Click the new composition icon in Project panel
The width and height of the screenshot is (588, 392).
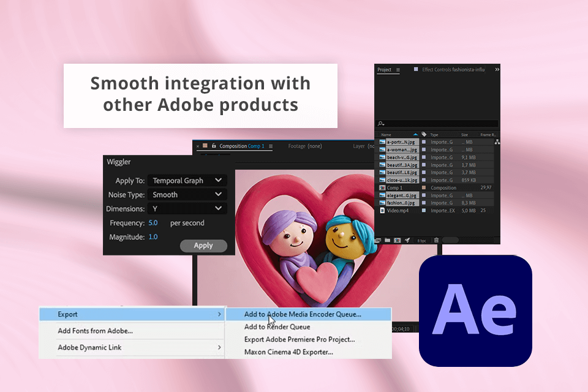pos(398,241)
